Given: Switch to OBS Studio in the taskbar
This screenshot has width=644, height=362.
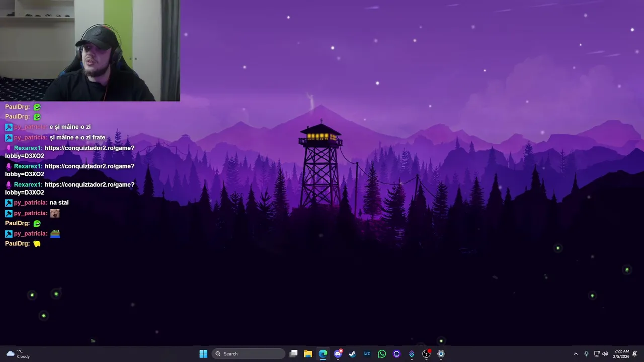Looking at the screenshot, I should click(426, 354).
